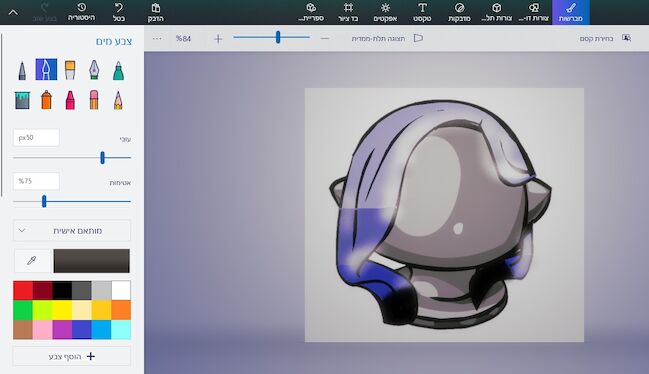This screenshot has height=374, width=649.
Task: Select the Pixel pen tool
Action: [22, 70]
